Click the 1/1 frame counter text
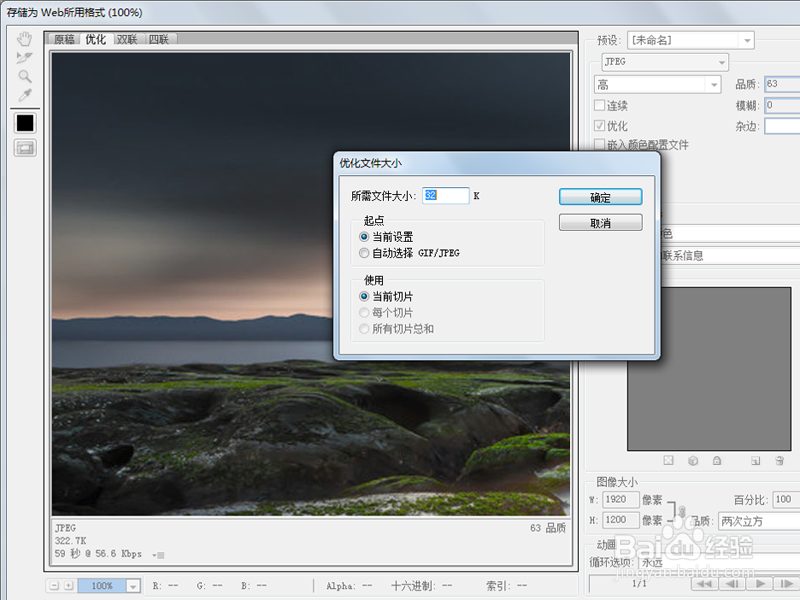The image size is (800, 600). click(639, 583)
